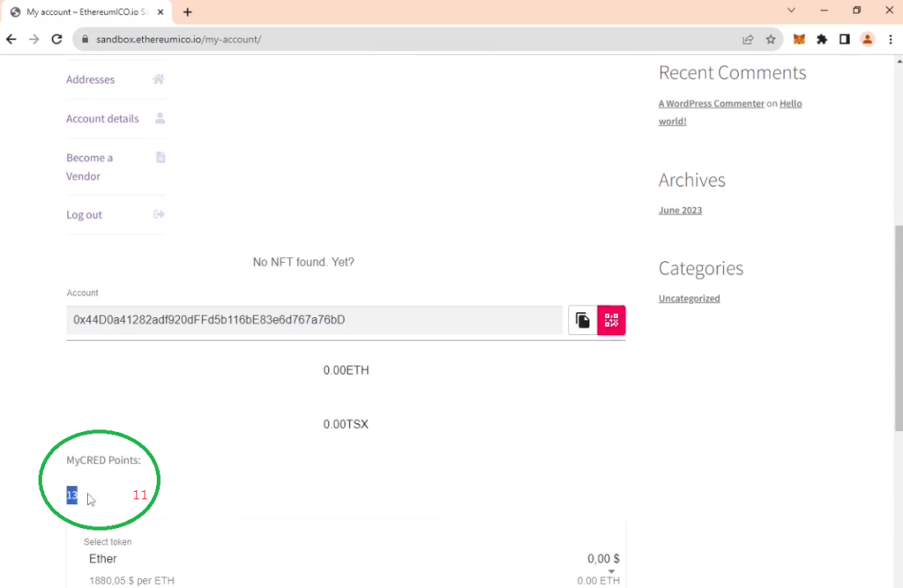
Task: Go back to the previous page
Action: 11,39
